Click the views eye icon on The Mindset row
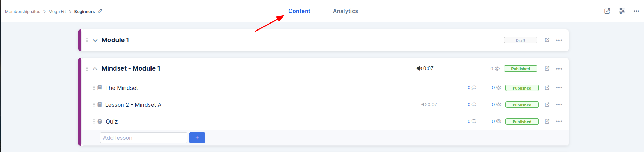Image resolution: width=644 pixels, height=152 pixels. pos(498,88)
